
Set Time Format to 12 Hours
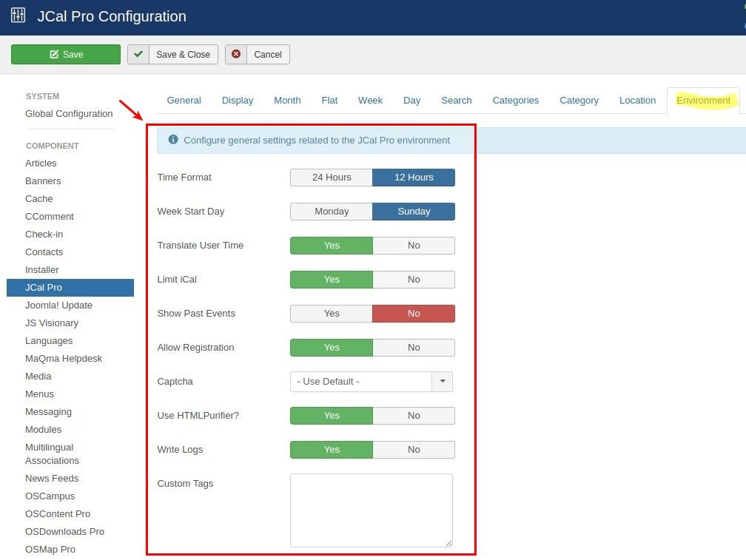pos(414,178)
